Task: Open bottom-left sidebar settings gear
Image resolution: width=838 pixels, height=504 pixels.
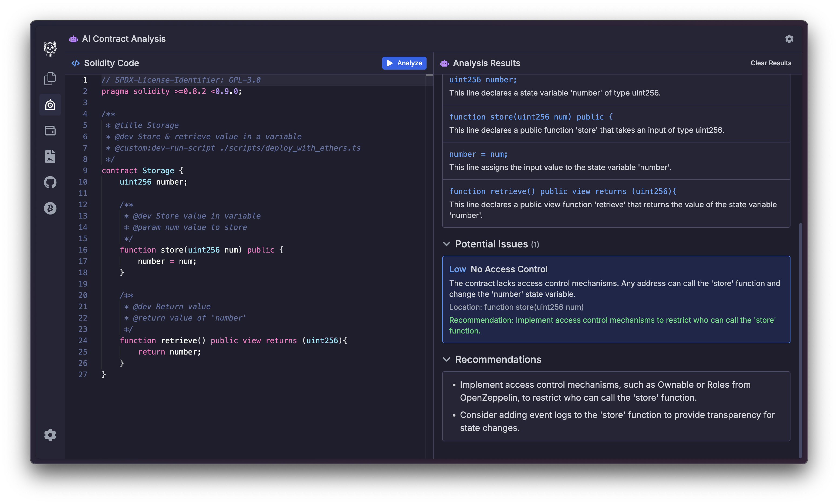Action: click(50, 435)
